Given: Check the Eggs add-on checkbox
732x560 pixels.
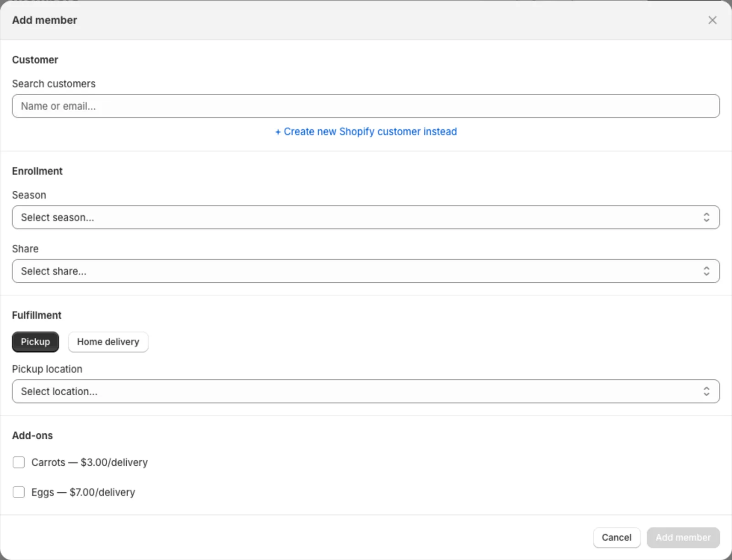Looking at the screenshot, I should [19, 492].
